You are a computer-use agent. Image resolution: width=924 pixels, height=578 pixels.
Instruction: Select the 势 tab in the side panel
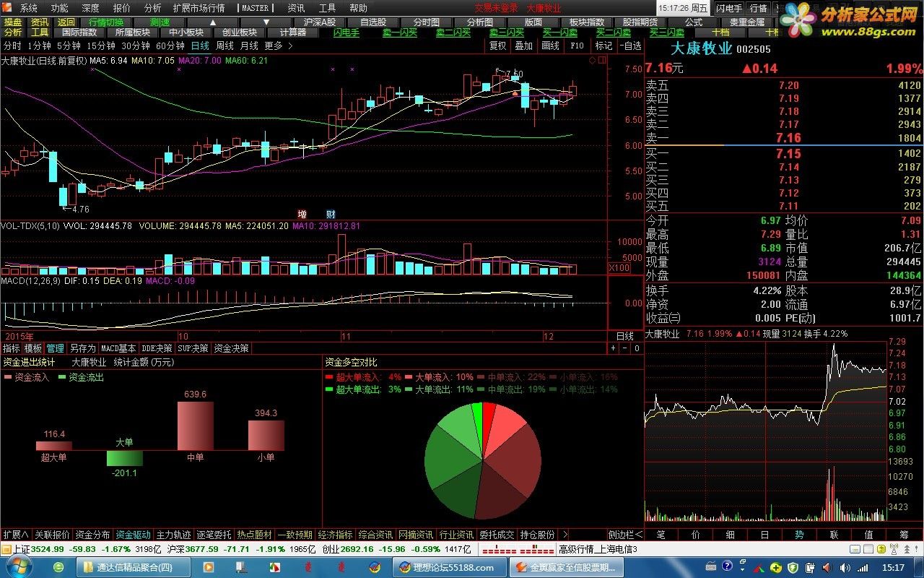(x=799, y=535)
